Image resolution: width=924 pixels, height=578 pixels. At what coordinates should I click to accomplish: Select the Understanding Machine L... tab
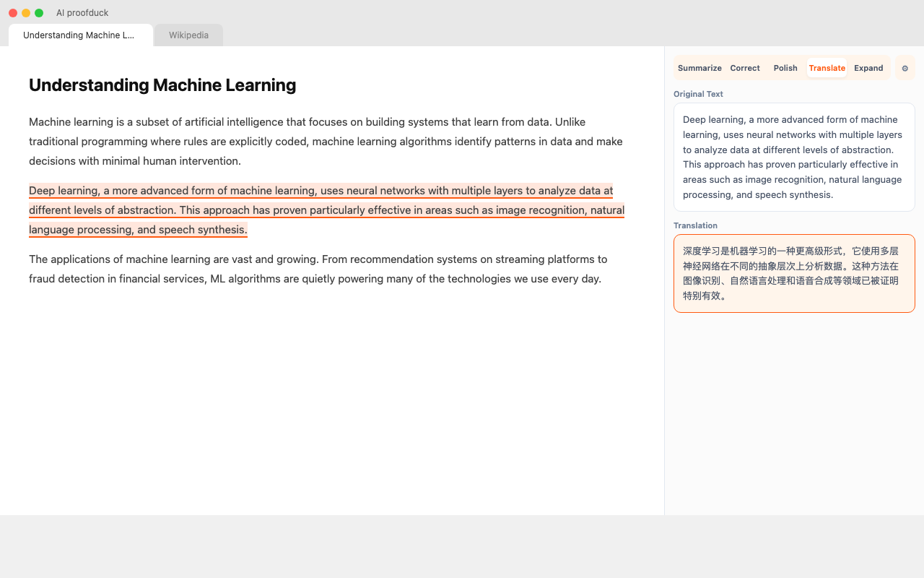(x=79, y=35)
